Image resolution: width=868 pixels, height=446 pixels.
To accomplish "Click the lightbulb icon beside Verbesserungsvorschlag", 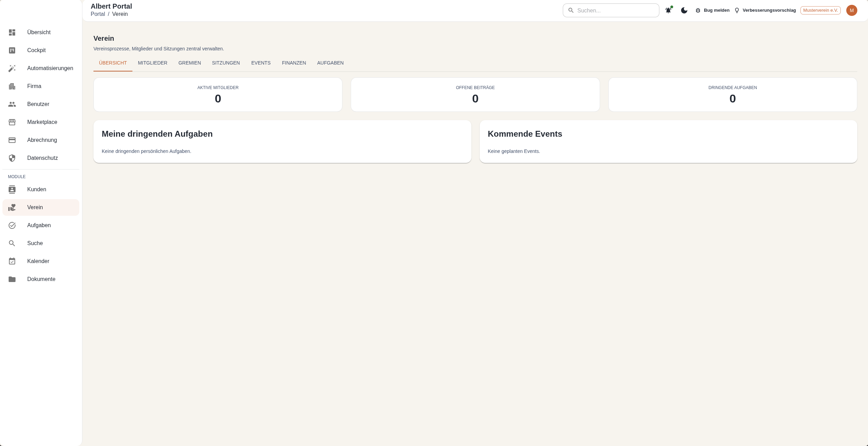I will click(x=737, y=10).
